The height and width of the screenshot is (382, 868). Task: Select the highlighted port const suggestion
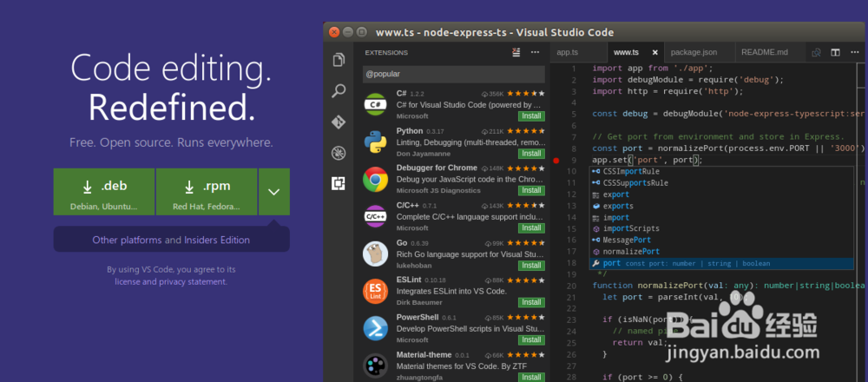pos(720,264)
